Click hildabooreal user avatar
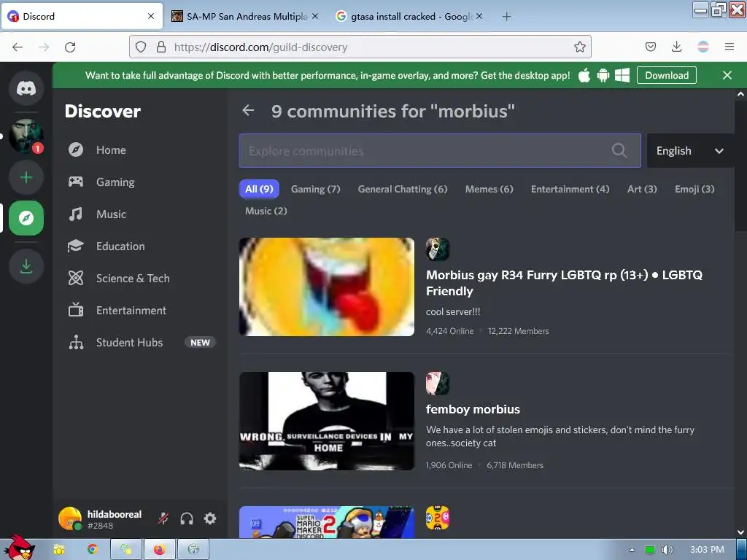The width and height of the screenshot is (747, 560). tap(70, 518)
